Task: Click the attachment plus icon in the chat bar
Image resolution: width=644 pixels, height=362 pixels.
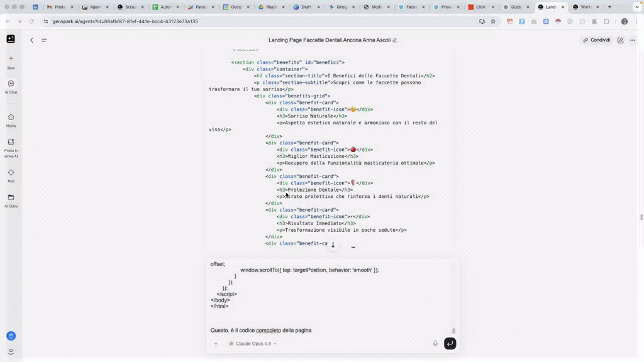Action: coord(216,343)
